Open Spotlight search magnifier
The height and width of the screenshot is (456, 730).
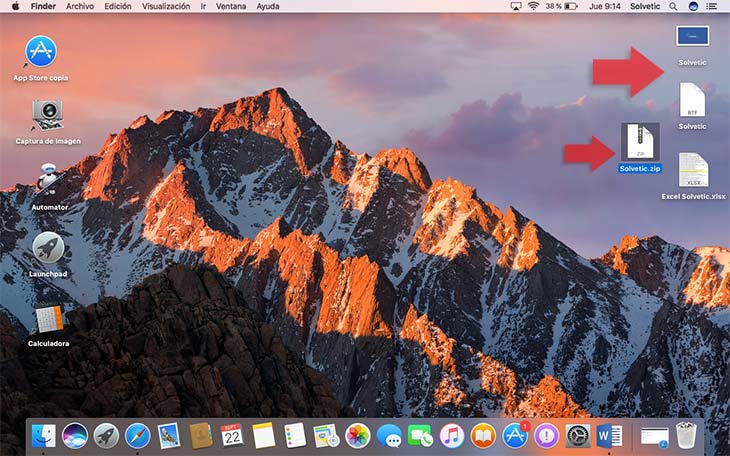coord(673,6)
